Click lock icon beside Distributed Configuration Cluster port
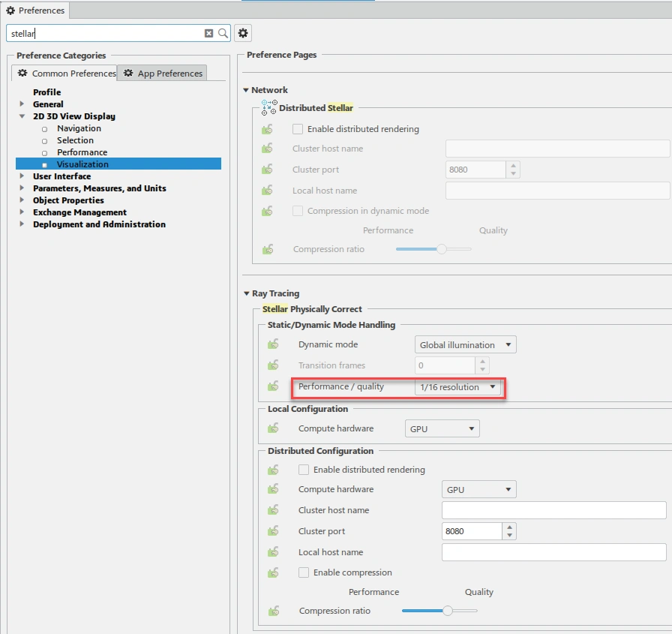 [x=274, y=531]
